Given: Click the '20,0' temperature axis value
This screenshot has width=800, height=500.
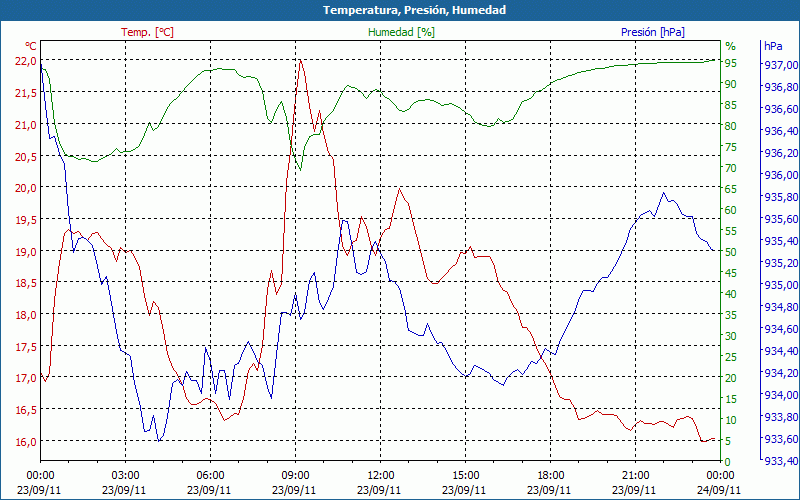Looking at the screenshot, I should tap(26, 188).
